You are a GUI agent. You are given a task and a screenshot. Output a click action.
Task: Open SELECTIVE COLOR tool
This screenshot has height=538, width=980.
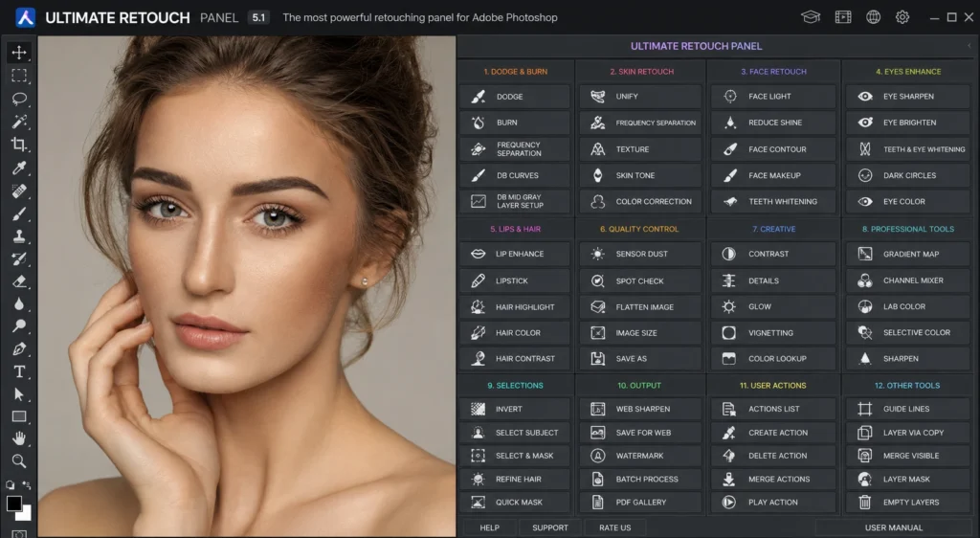[x=908, y=333]
